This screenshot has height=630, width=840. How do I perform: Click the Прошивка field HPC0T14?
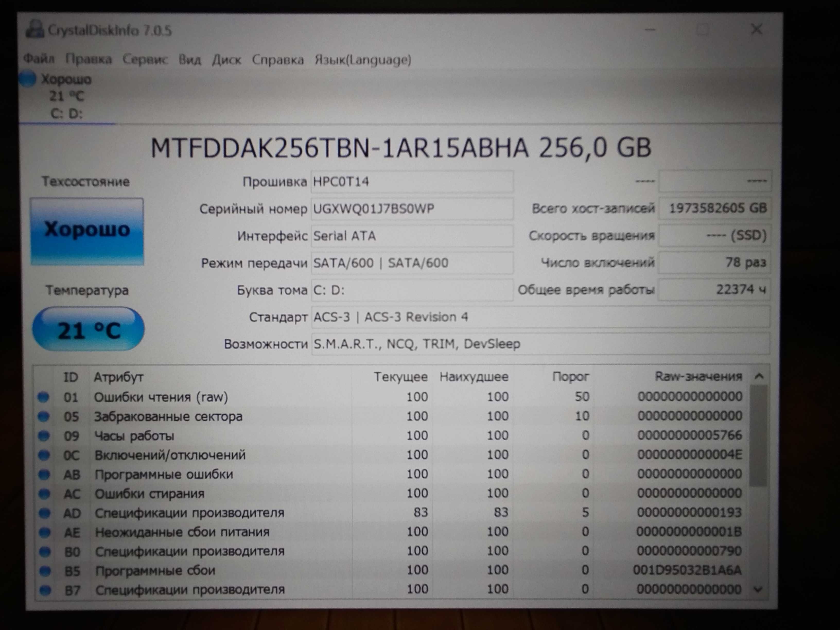coord(412,181)
